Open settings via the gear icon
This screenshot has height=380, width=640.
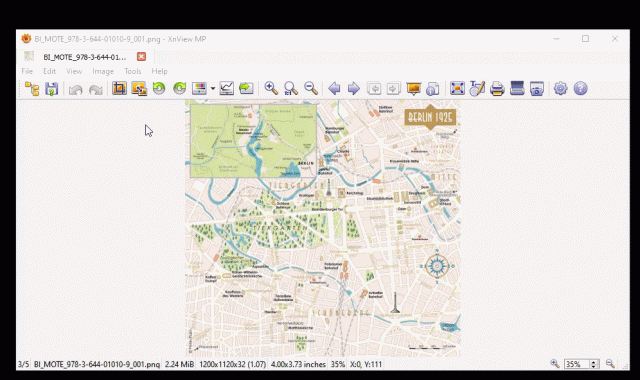(560, 89)
